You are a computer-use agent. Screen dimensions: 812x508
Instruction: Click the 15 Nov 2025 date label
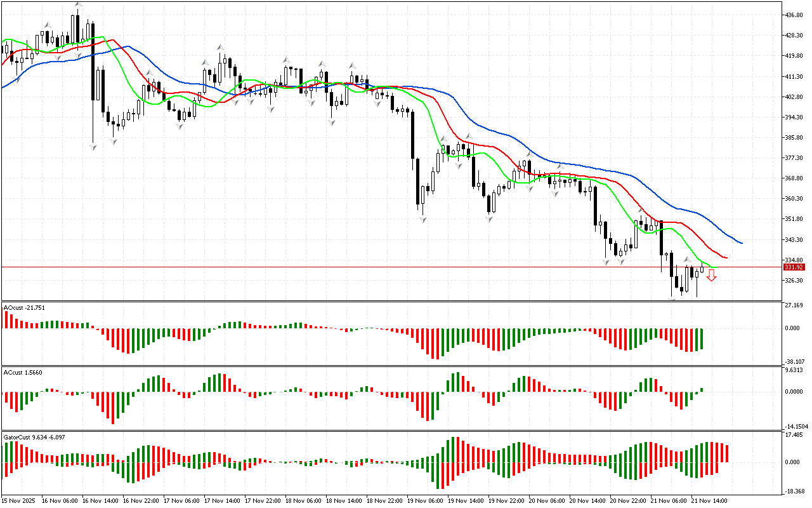[x=19, y=500]
